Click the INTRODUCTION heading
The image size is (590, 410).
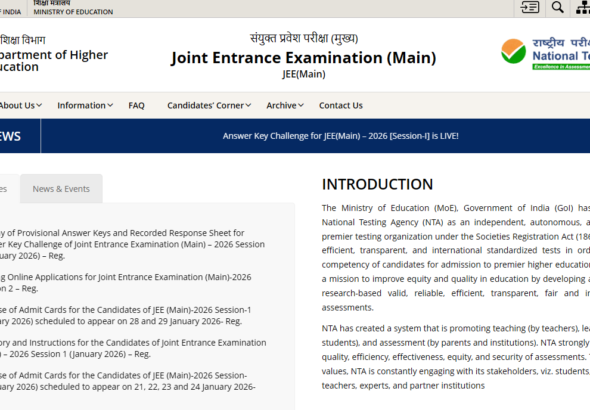(x=377, y=184)
